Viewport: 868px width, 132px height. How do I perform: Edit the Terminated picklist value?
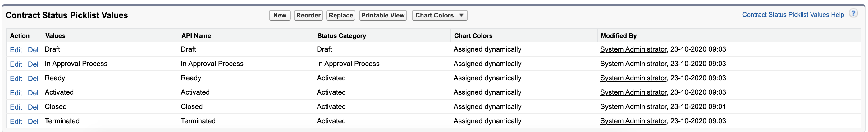(16, 121)
